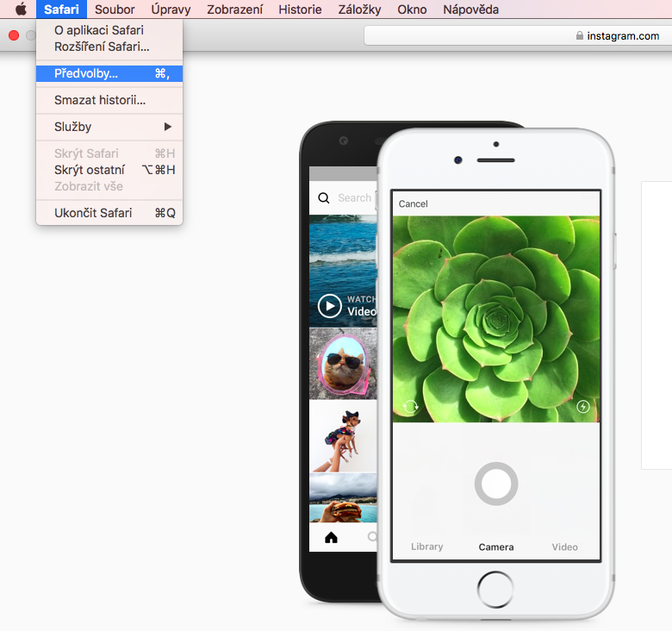This screenshot has width=672, height=631.
Task: Click the white phone home button
Action: click(x=495, y=589)
